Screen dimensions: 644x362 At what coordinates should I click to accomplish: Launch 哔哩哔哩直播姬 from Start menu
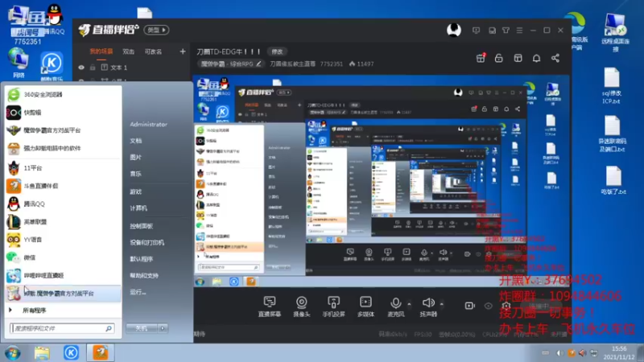[63, 275]
